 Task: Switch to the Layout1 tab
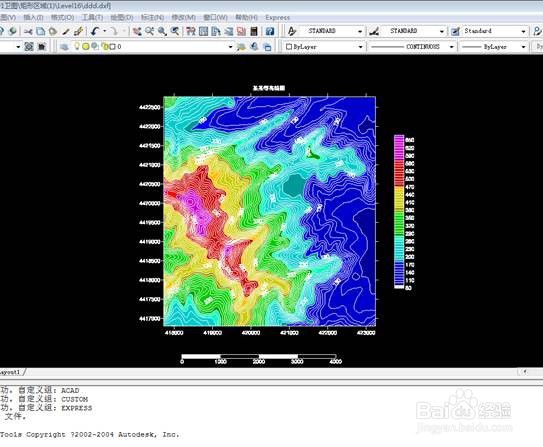click(10, 372)
